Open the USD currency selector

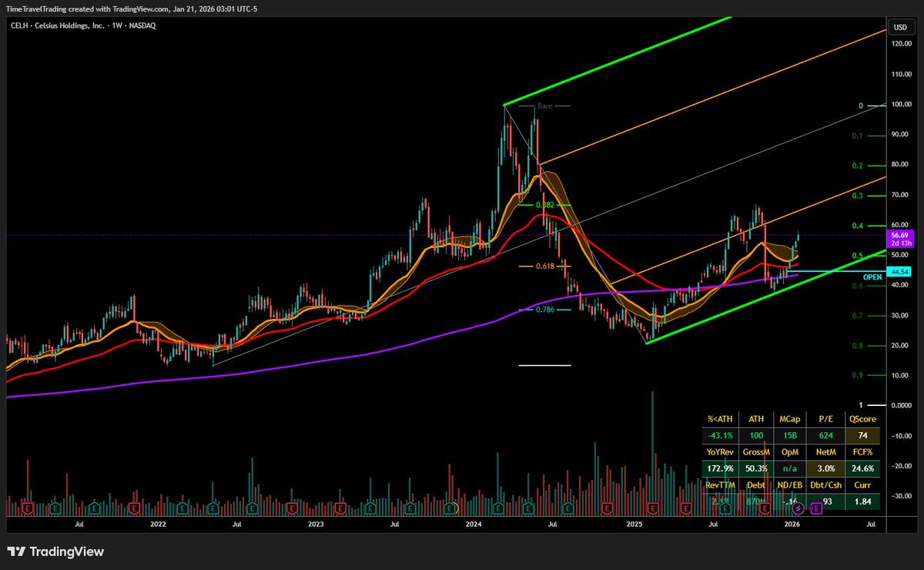click(x=899, y=28)
